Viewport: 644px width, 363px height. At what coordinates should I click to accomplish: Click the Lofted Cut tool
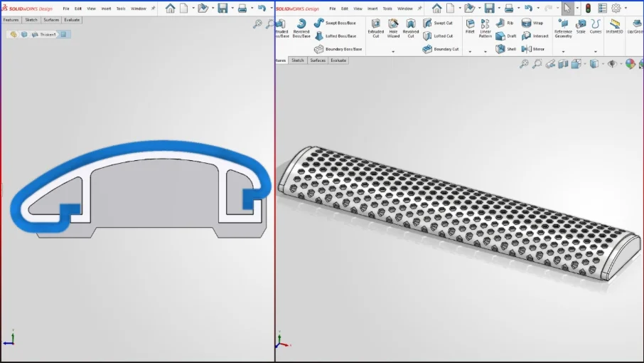pyautogui.click(x=438, y=36)
